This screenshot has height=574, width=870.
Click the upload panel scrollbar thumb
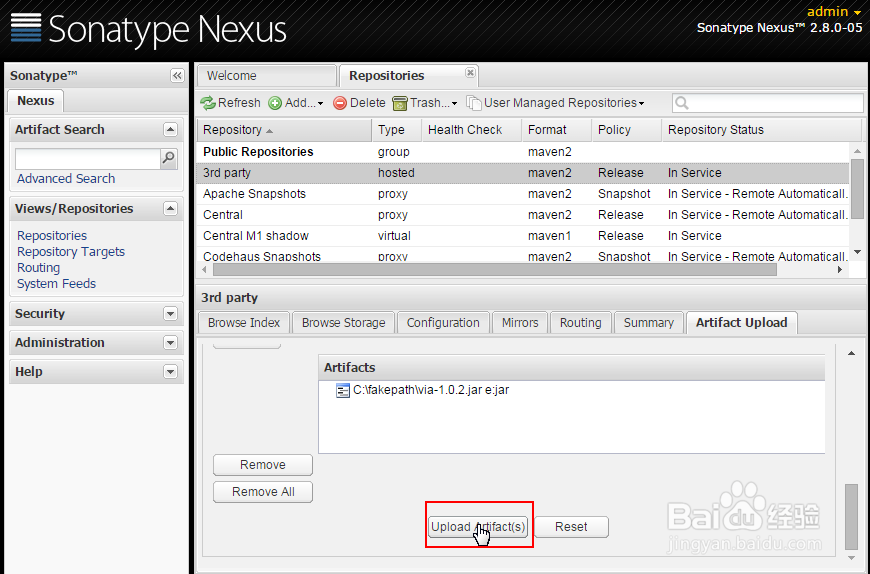point(852,516)
